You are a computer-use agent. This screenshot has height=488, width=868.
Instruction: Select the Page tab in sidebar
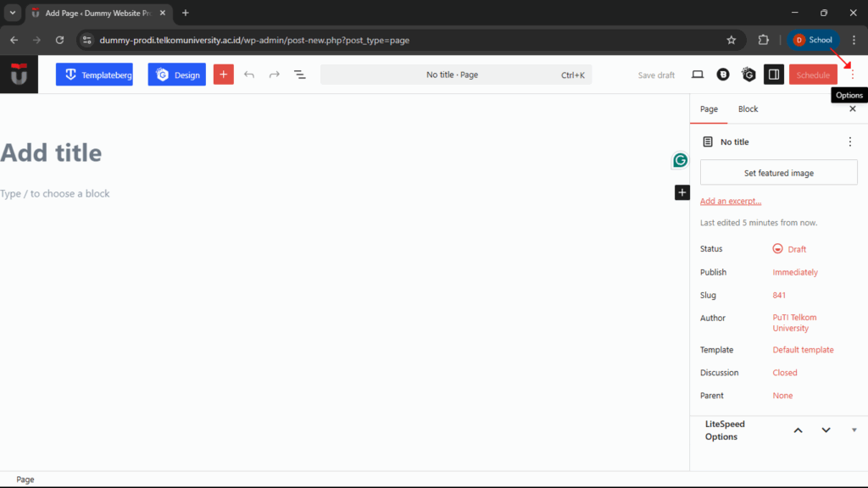coord(709,108)
